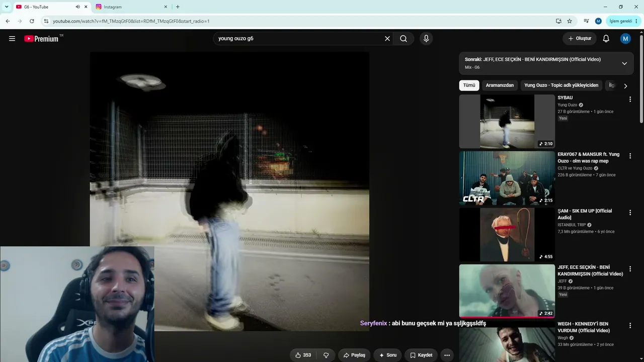
Task: Go back in browser history
Action: (x=8, y=21)
